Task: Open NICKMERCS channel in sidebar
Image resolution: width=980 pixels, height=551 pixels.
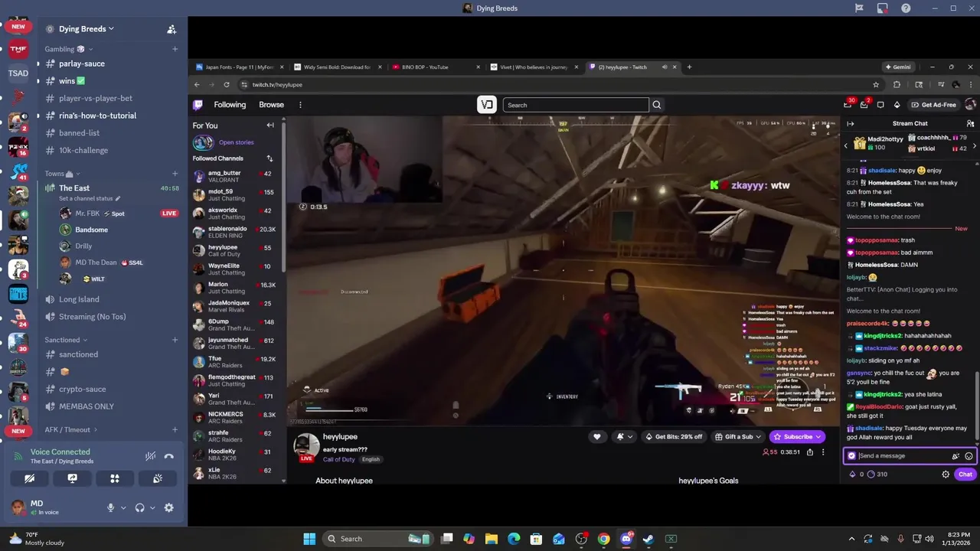Action: pos(234,418)
